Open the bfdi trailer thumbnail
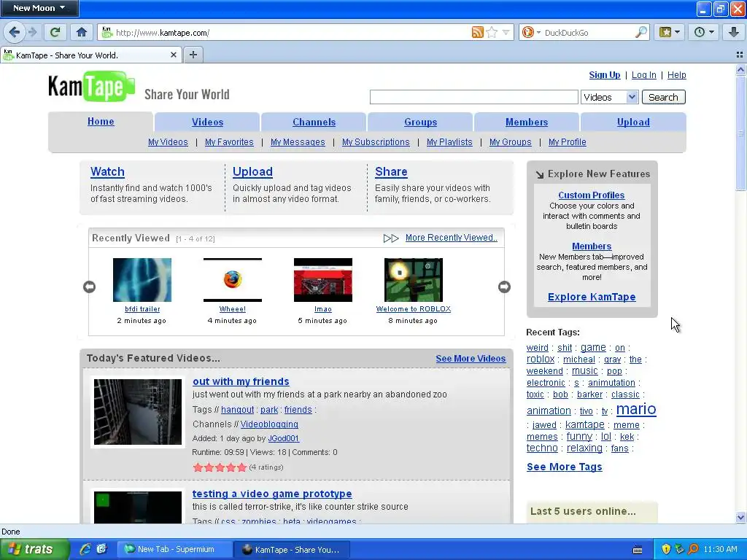Screen dimensions: 747x560 click(x=142, y=280)
